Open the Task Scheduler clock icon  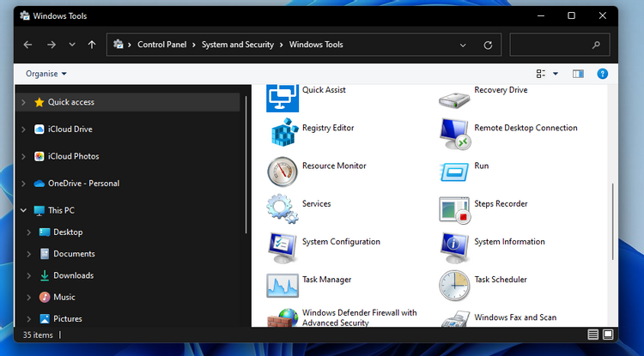[x=454, y=285]
